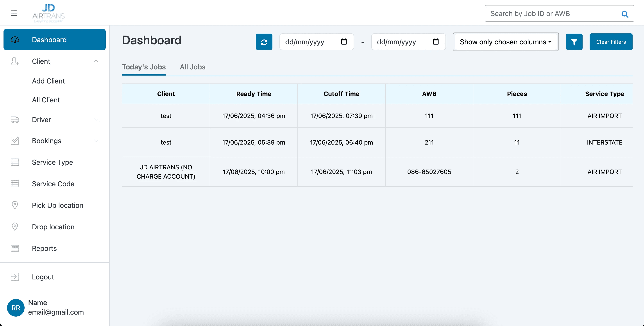Viewport: 644px width, 326px height.
Task: Select the JD AIRTRANS (NO CHARGE ACCOUNT) cell
Action: tap(166, 172)
